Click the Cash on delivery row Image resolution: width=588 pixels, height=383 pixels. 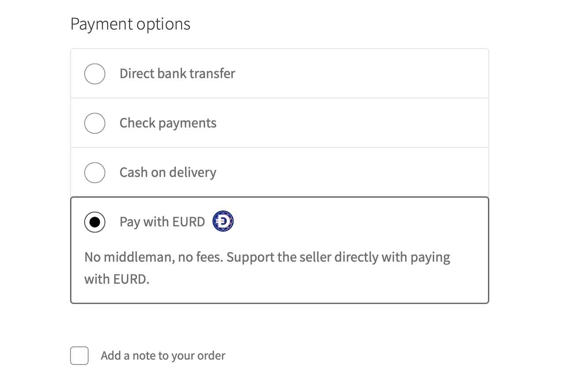click(279, 173)
